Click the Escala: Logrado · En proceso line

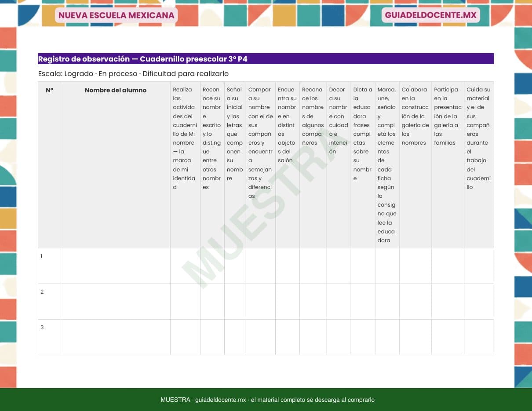pos(133,74)
